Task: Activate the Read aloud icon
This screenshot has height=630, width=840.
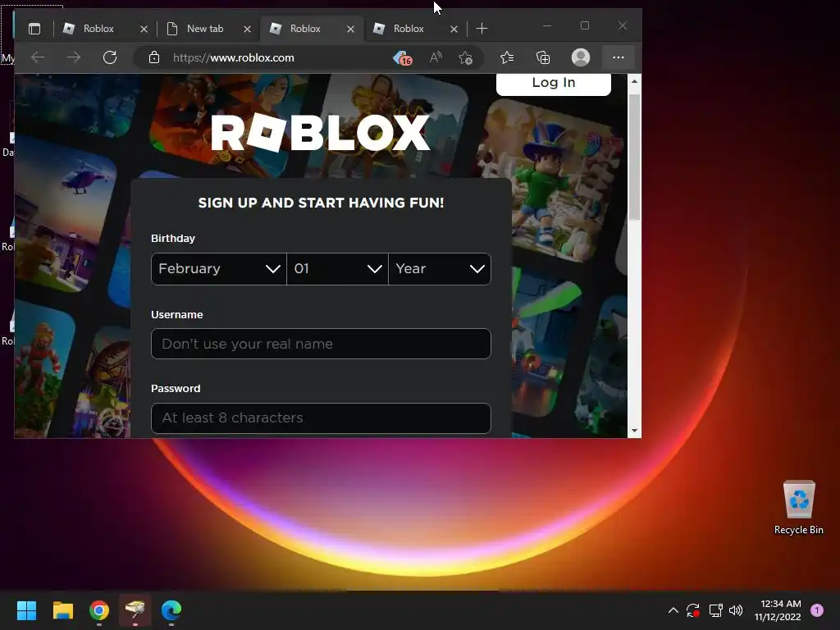Action: coord(436,57)
